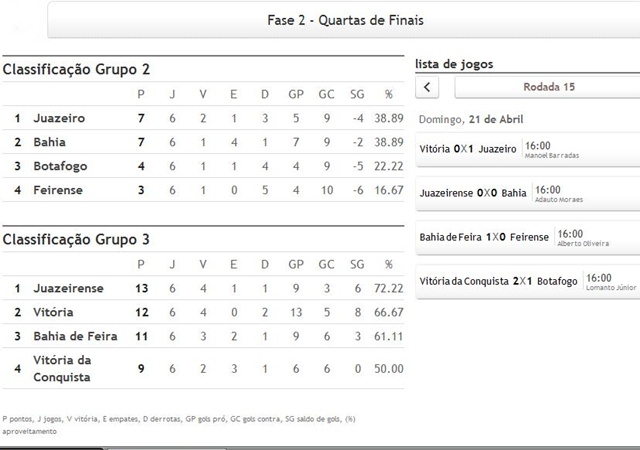Click the P column header in Grupo 2
The width and height of the screenshot is (640, 450).
(140, 94)
